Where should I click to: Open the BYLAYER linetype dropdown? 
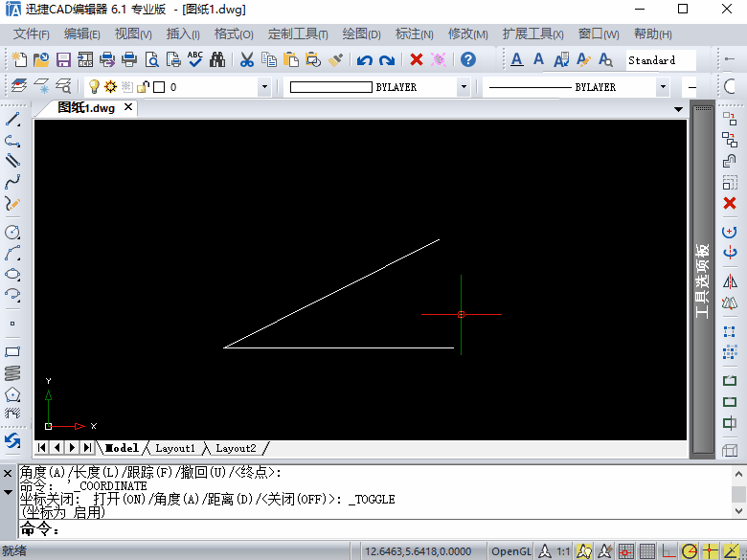click(663, 87)
